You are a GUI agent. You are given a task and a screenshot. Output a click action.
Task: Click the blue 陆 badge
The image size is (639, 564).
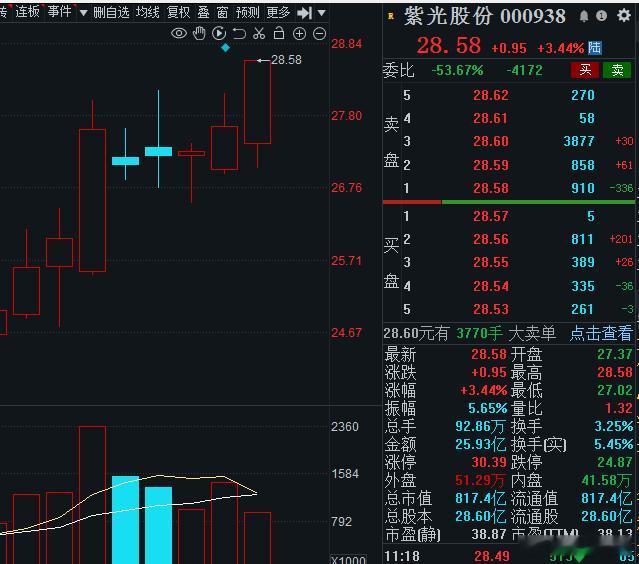tap(595, 48)
